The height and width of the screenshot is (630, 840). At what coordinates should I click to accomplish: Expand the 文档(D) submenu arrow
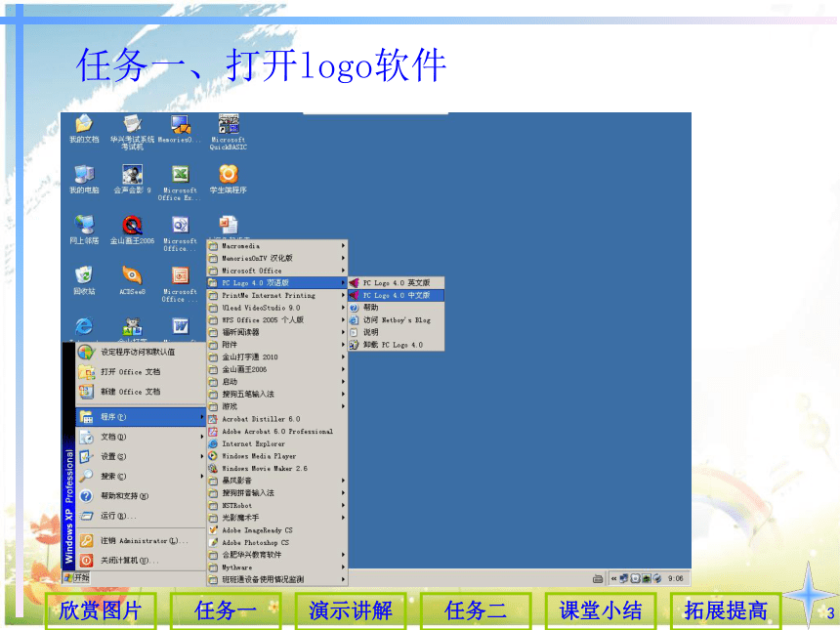[202, 437]
